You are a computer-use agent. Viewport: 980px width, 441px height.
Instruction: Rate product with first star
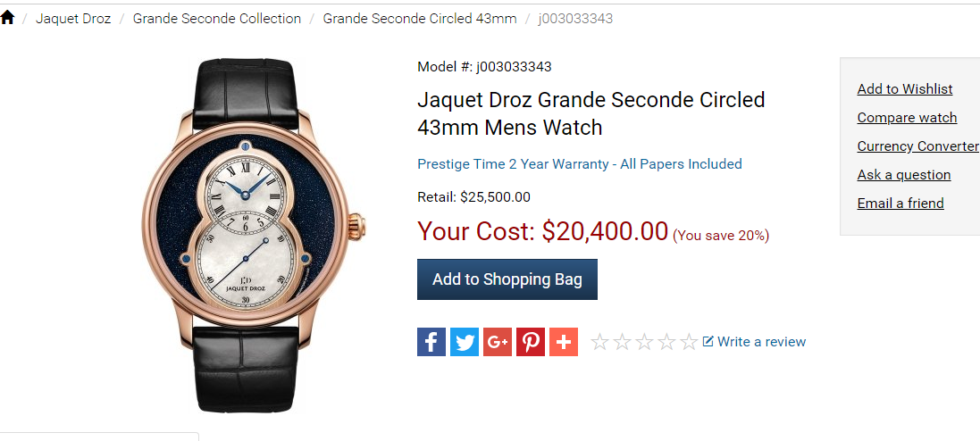click(x=599, y=342)
